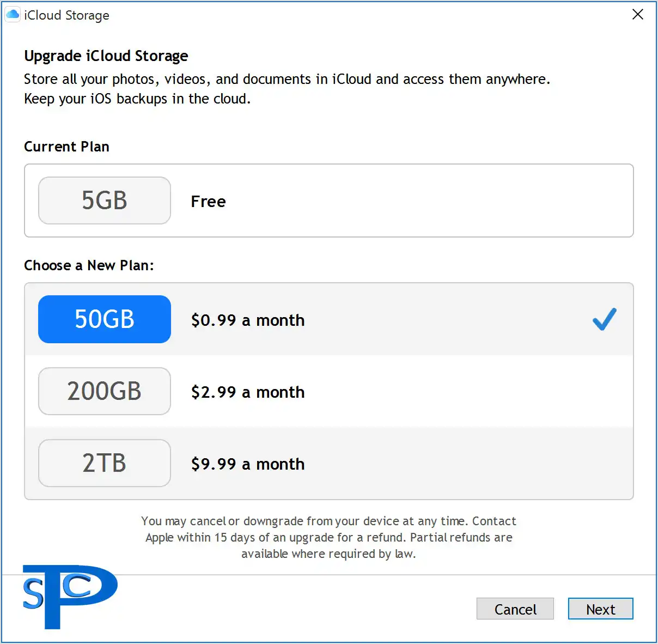Select the 50GB storage plan button

click(x=105, y=319)
